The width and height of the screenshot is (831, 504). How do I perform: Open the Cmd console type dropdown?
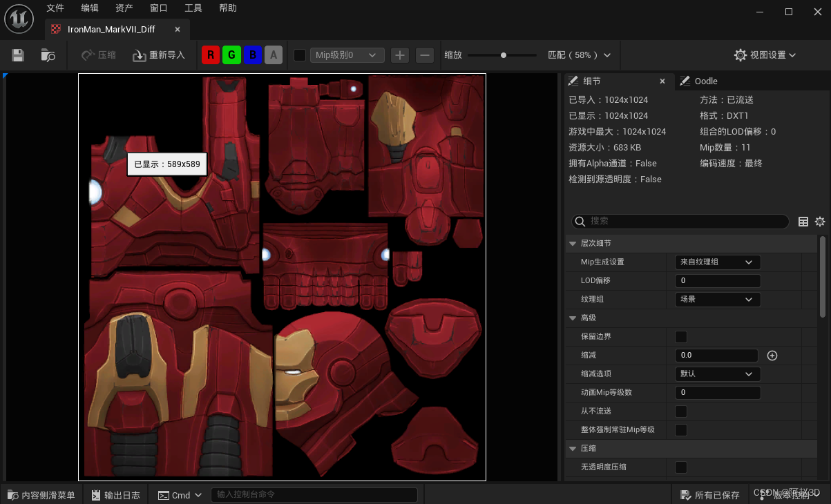pos(180,495)
